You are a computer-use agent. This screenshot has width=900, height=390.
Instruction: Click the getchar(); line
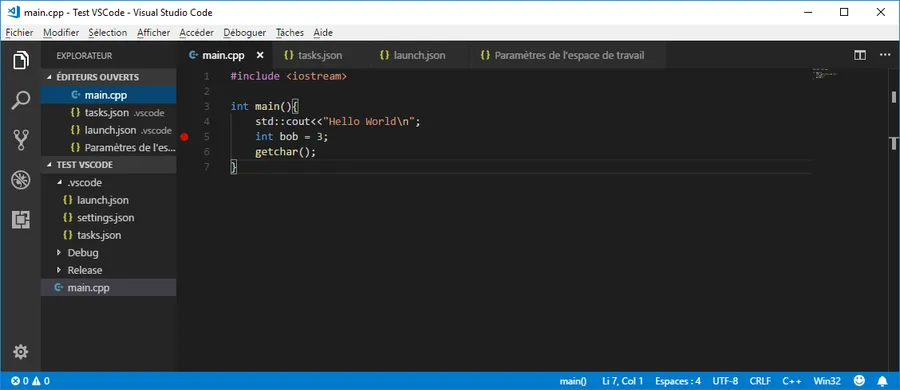[x=286, y=152]
